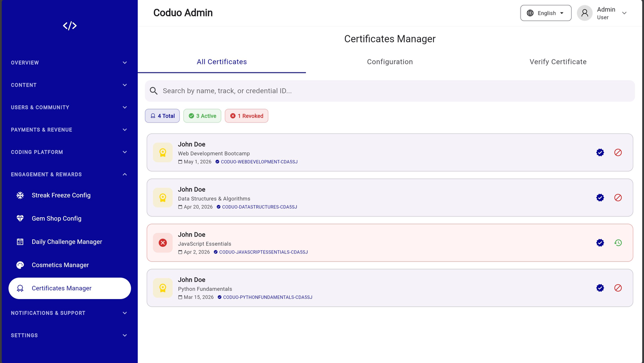This screenshot has width=644, height=363.
Task: Expand the Payments & Revenue section
Action: (69, 130)
